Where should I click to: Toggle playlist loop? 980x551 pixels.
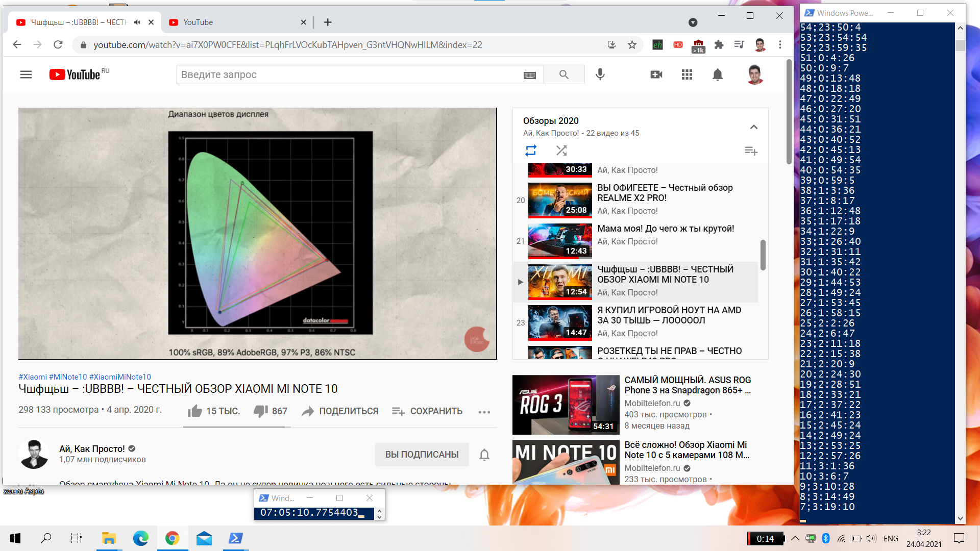click(x=531, y=151)
